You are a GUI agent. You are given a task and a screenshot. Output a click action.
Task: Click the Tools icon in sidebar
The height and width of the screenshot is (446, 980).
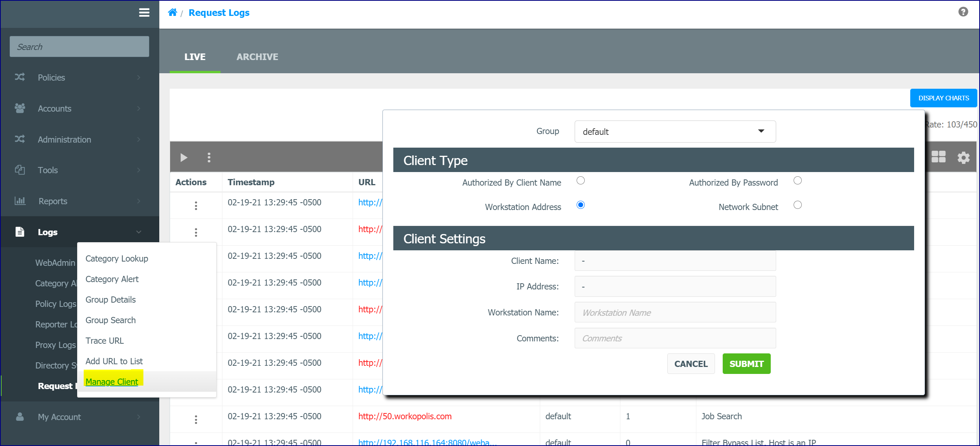(x=20, y=170)
